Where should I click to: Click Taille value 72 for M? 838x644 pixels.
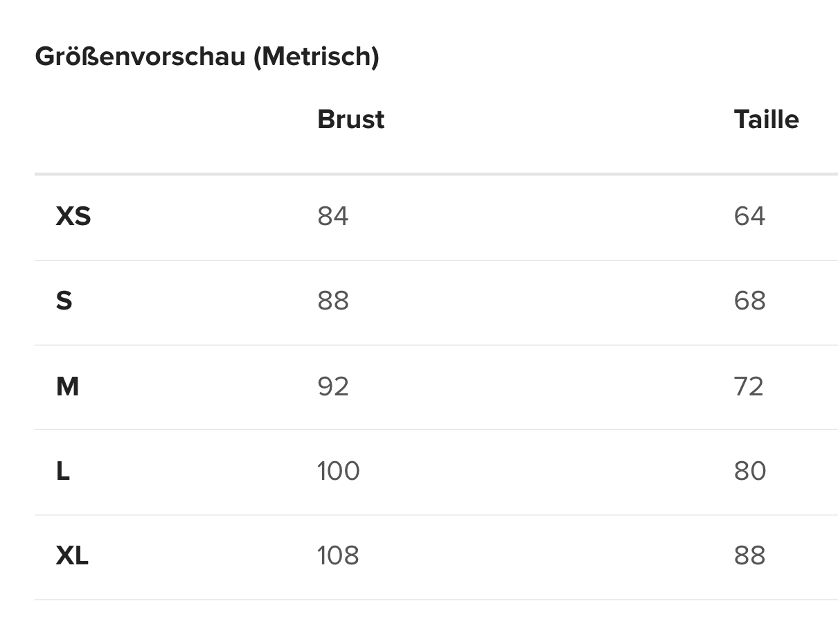[x=749, y=386]
